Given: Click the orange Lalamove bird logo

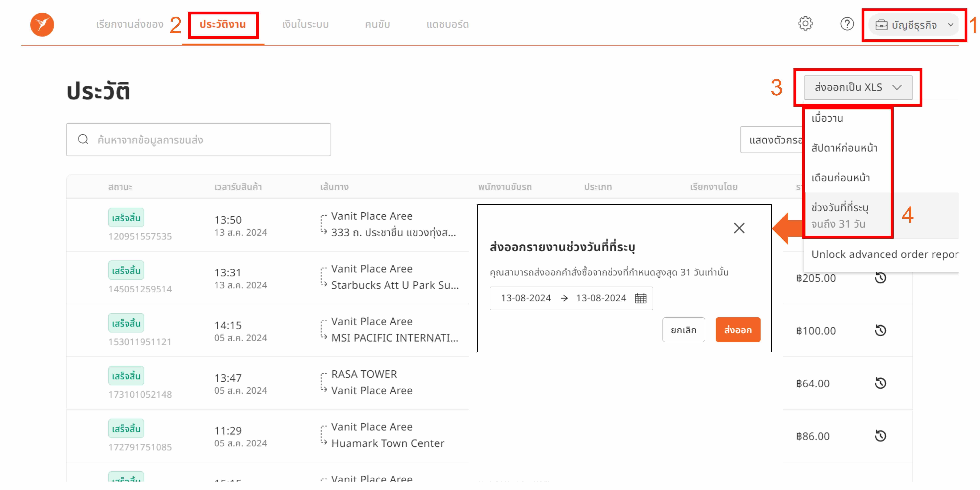Looking at the screenshot, I should click(42, 25).
